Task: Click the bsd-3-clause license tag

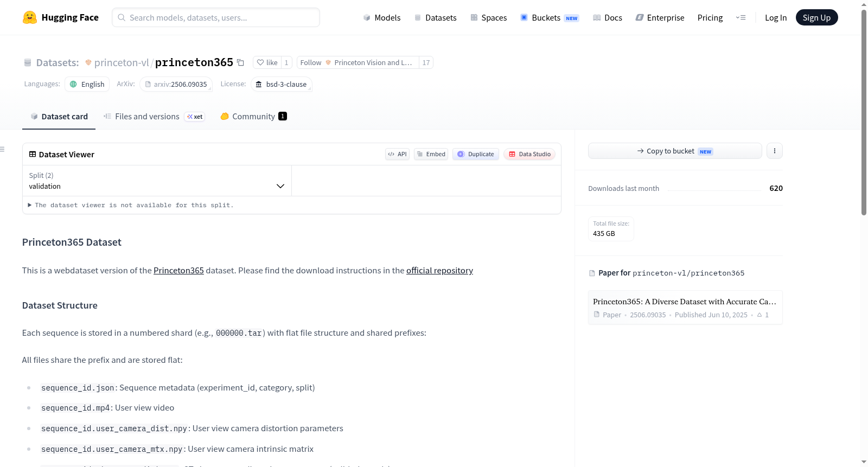Action: point(281,84)
